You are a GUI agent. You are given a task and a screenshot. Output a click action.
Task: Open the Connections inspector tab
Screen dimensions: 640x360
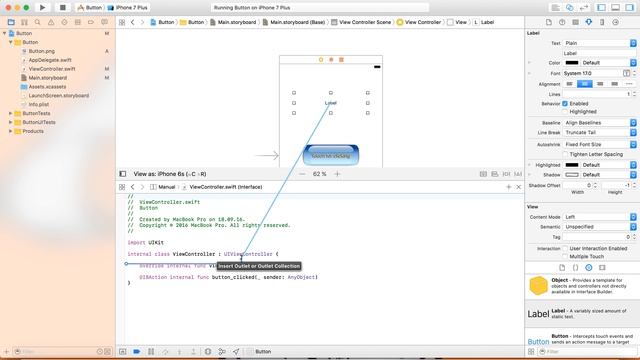pyautogui.click(x=616, y=22)
